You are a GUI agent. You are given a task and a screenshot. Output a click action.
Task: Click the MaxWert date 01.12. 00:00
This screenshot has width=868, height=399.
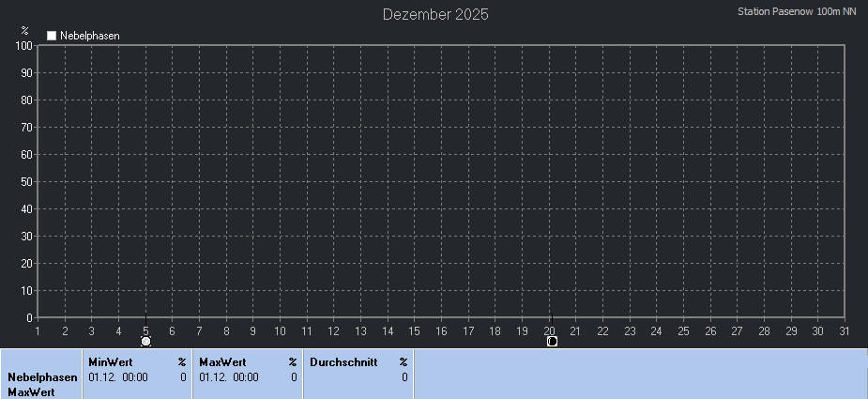[x=228, y=377]
